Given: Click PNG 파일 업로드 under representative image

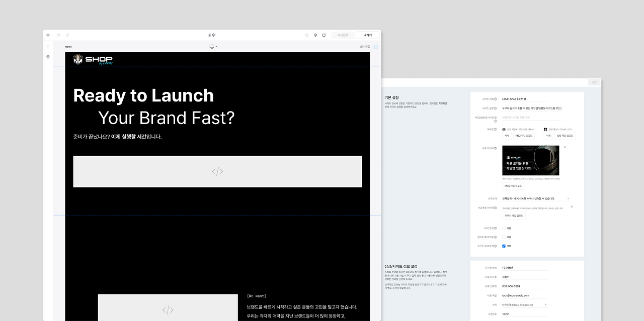Looking at the screenshot, I should click(x=514, y=186).
